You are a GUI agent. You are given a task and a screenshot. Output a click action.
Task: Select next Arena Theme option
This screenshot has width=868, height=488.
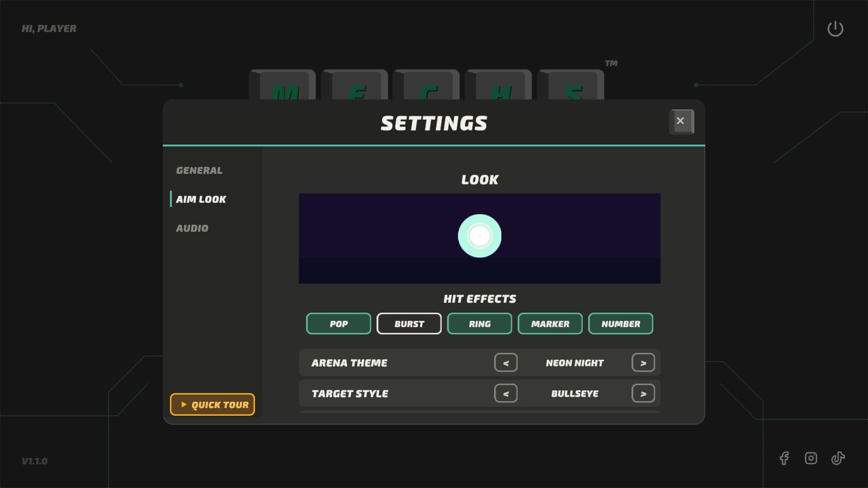[x=643, y=362]
